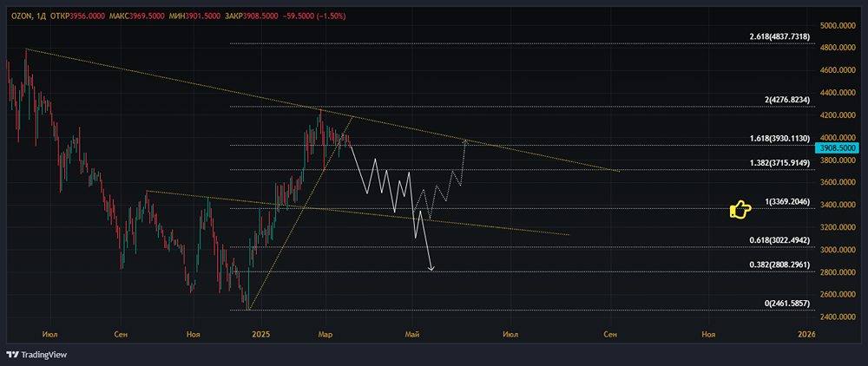The width and height of the screenshot is (868, 366).
Task: Select the 1.618(3930.1130) Fibonacci label
Action: coord(780,138)
